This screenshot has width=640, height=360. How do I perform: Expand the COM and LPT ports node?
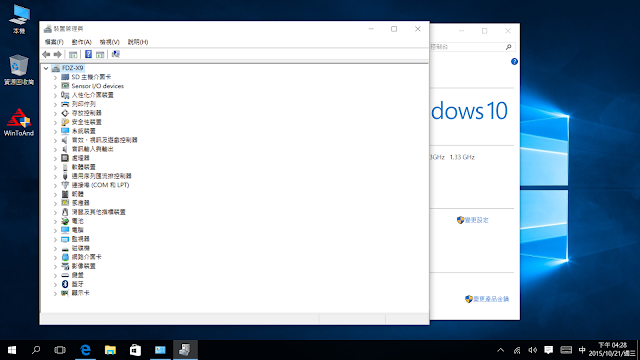[x=55, y=185]
